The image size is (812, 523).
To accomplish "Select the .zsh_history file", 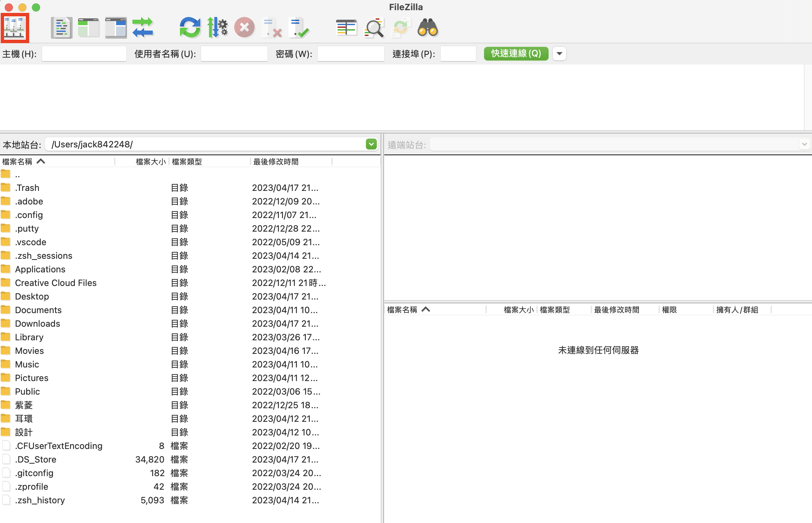I will (190, 500).
